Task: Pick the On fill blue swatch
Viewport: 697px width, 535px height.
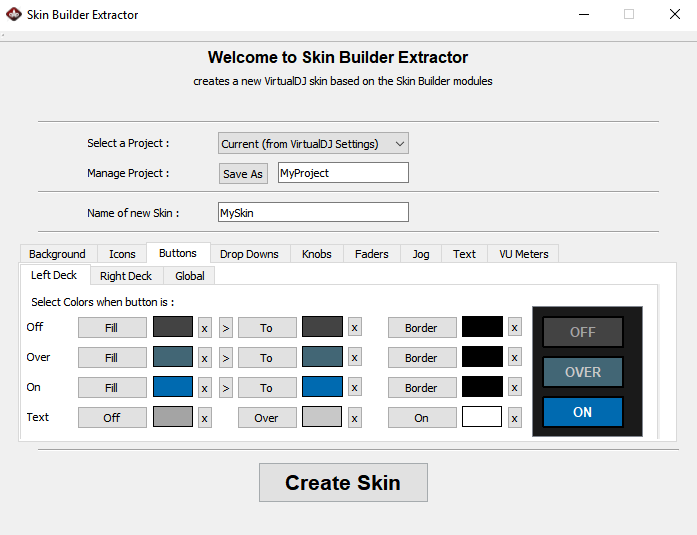Action: click(173, 387)
